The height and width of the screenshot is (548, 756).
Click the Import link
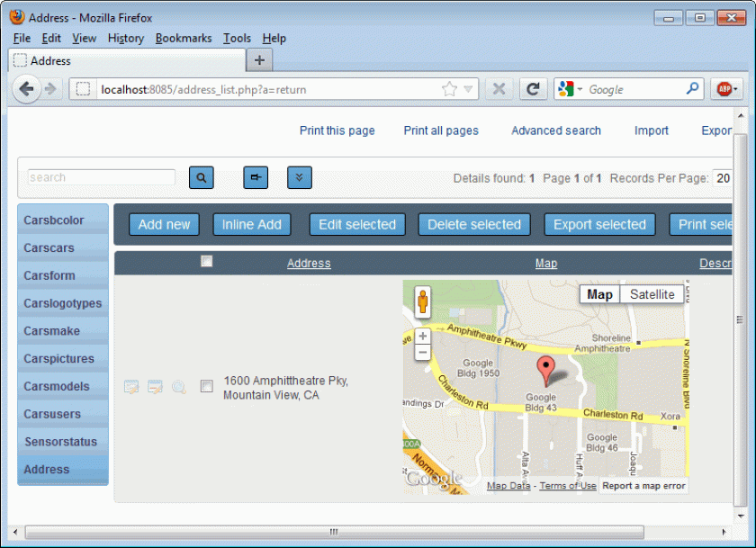click(651, 130)
